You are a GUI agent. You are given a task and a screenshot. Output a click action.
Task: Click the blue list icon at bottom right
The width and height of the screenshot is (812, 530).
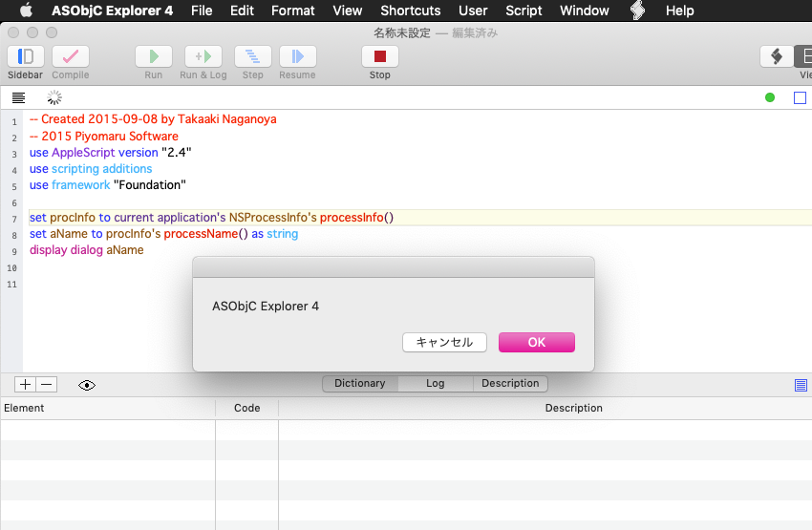801,385
